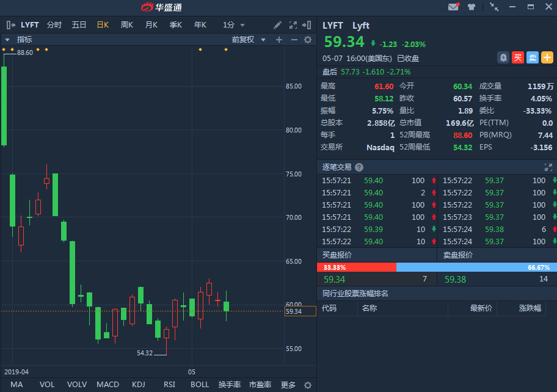Switch to 季K quarterly tab
Viewport: 557px width, 392px height.
(175, 25)
